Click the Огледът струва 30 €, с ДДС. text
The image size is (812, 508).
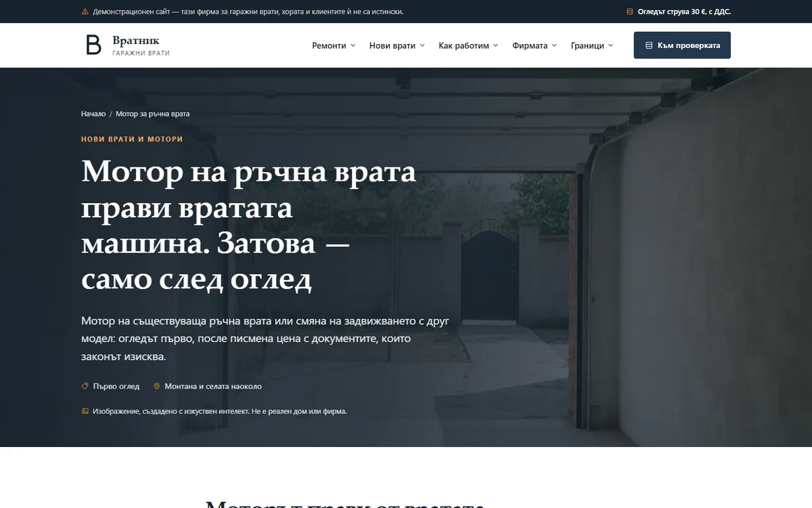(684, 12)
